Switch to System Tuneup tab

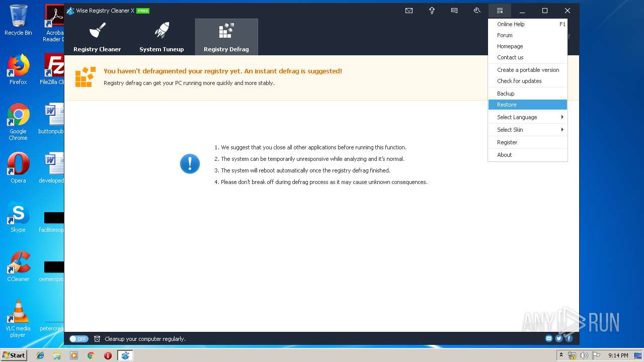coord(162,37)
